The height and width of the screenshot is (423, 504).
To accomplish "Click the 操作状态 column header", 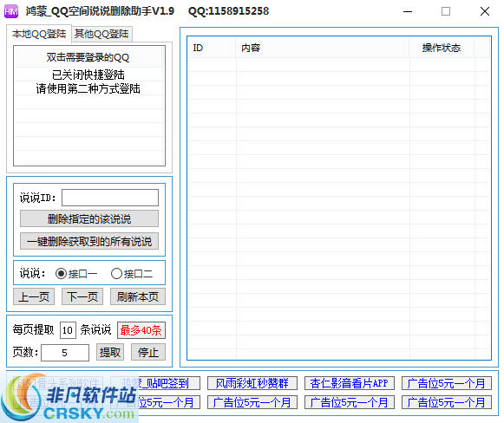I will 442,48.
